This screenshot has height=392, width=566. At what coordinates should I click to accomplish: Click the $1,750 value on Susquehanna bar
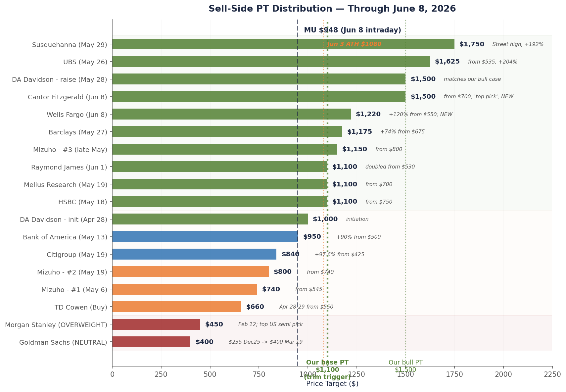(472, 44)
